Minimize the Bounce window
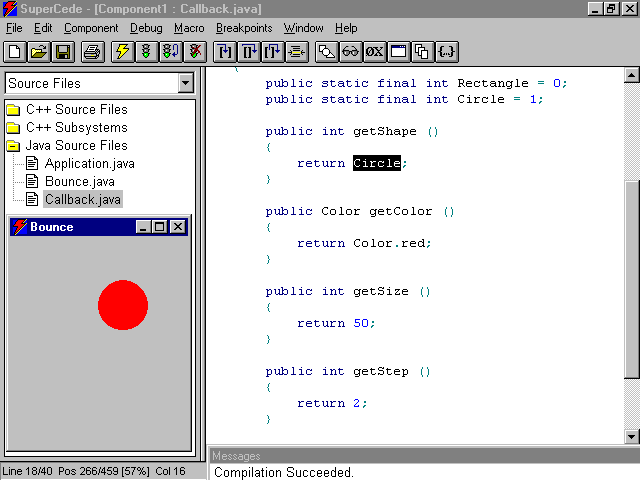Viewport: 640px width, 480px height. point(143,227)
